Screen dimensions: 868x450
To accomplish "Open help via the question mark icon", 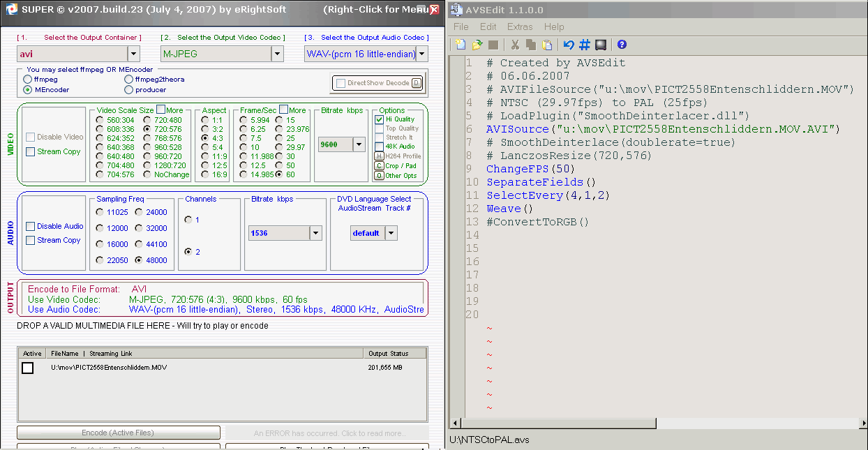I will click(x=622, y=45).
